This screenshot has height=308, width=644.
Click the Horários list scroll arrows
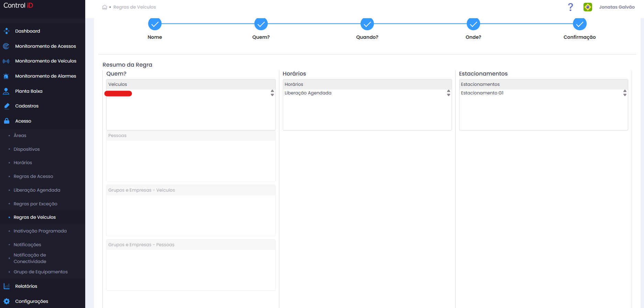448,93
